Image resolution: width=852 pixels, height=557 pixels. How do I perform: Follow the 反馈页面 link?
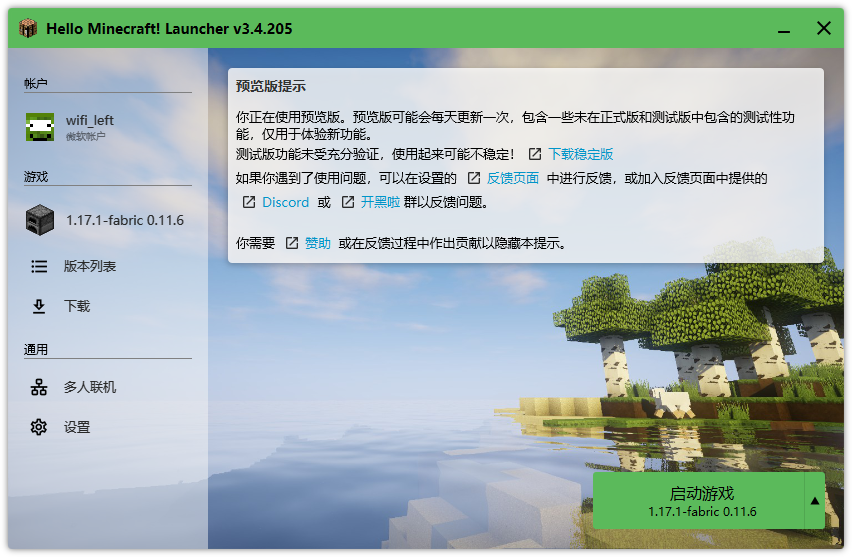click(x=512, y=178)
